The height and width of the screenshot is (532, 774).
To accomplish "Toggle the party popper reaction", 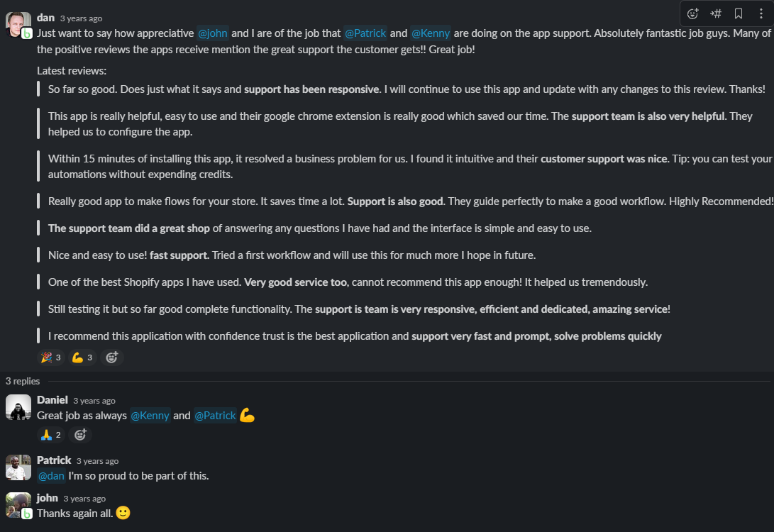I will click(x=51, y=358).
